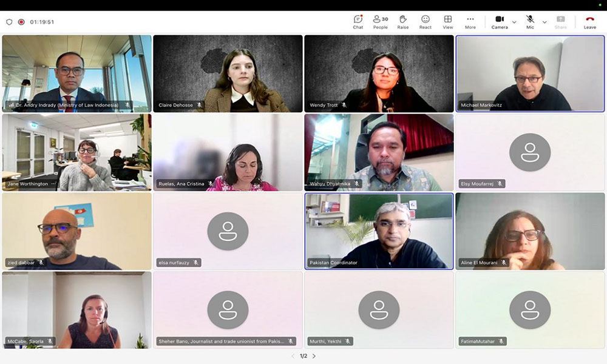Image resolution: width=607 pixels, height=364 pixels.
Task: Expand the Mic options arrow
Action: point(544,22)
